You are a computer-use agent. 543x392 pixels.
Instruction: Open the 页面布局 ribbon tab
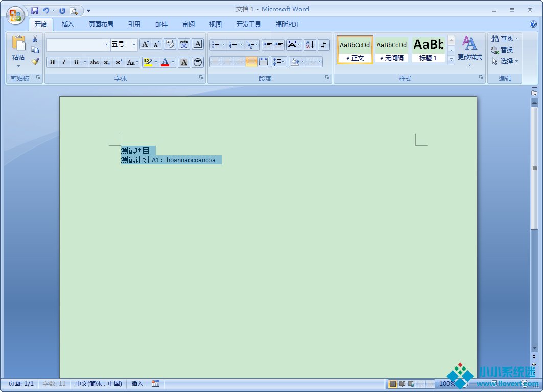tap(101, 24)
